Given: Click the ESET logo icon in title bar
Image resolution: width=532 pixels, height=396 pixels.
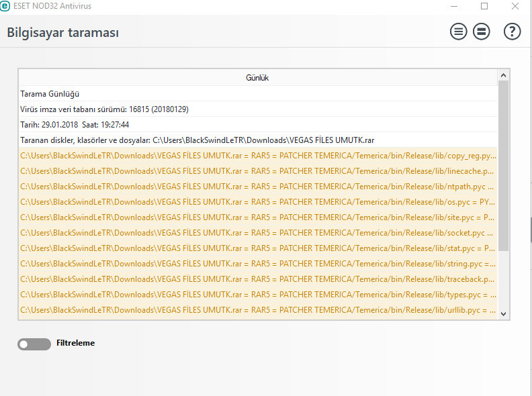Looking at the screenshot, I should point(5,6).
